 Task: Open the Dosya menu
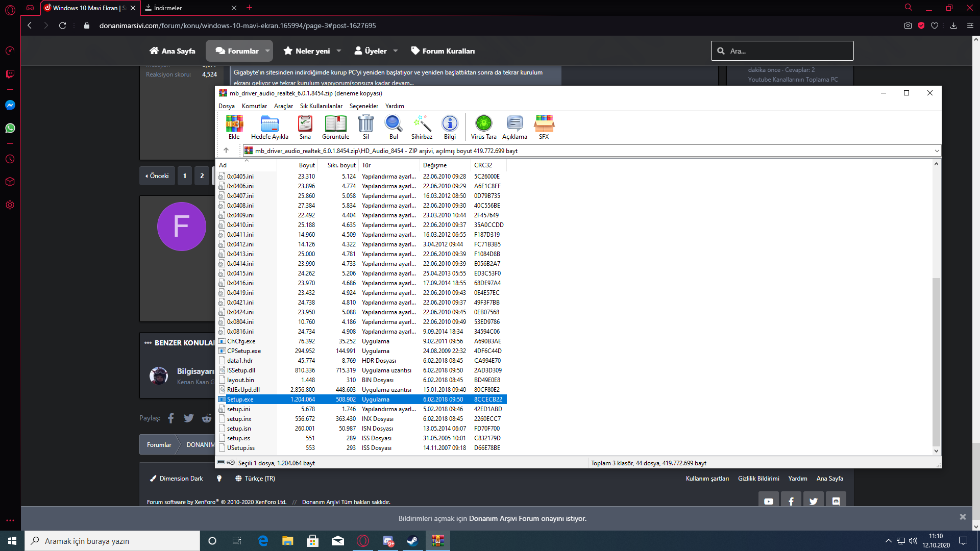[x=227, y=106]
